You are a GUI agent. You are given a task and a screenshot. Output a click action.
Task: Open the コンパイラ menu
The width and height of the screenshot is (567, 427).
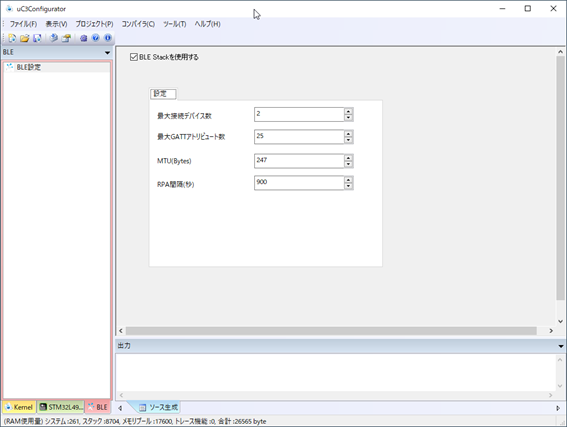click(138, 24)
